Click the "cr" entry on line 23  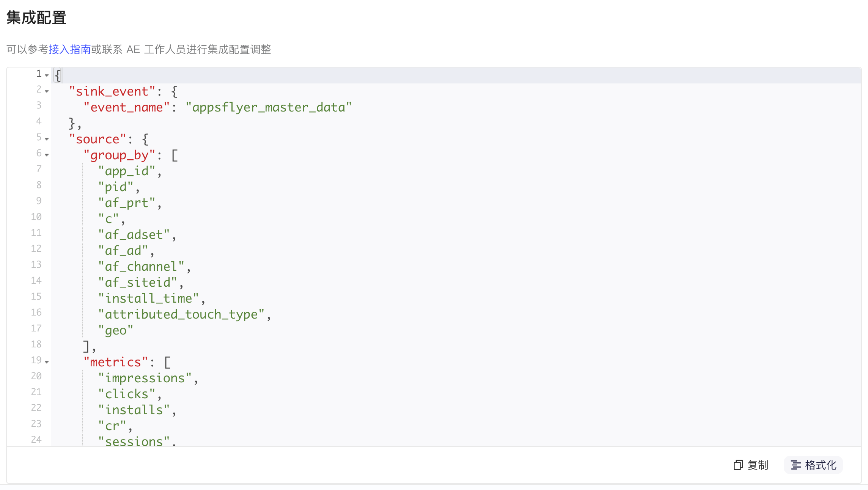112,426
